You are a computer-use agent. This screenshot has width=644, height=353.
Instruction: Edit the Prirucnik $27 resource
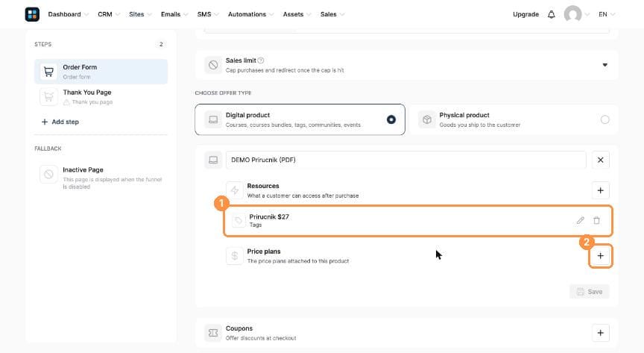click(580, 220)
